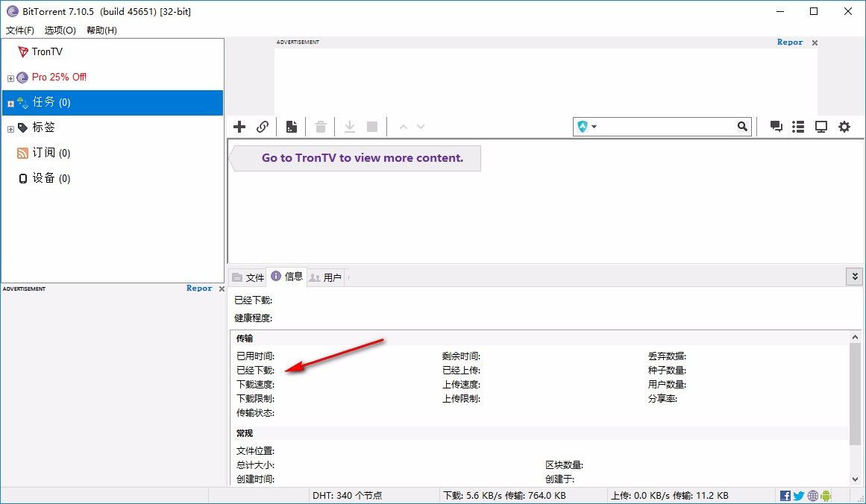Collapse detail pane with double-chevron button
The image size is (866, 504).
pyautogui.click(x=854, y=277)
